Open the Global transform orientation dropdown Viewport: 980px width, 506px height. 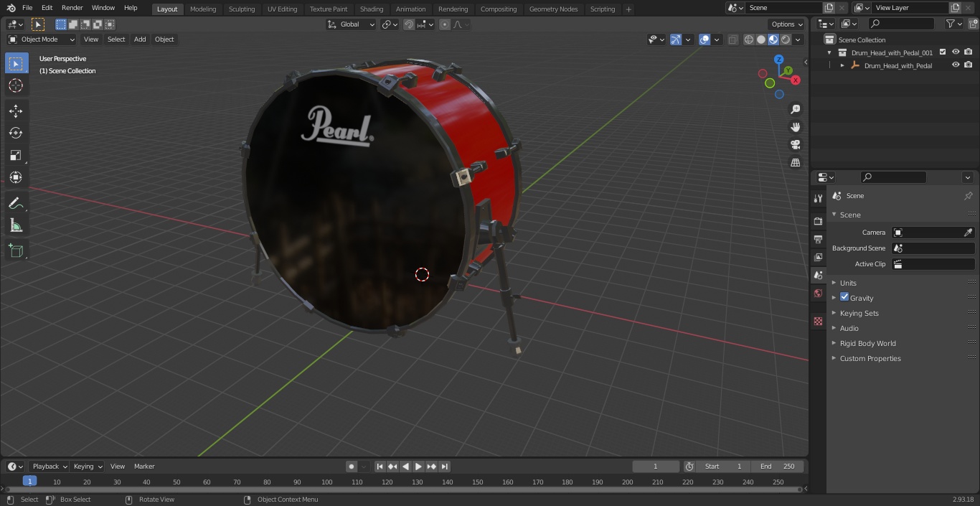(x=352, y=24)
